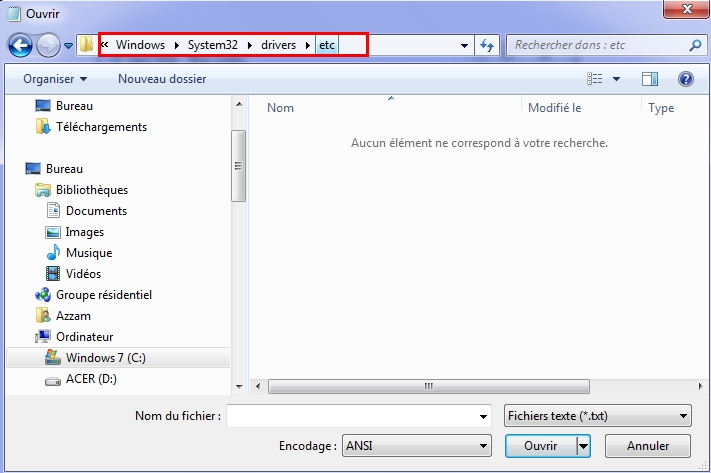711x473 pixels.
Task: Click the Nom du fichier input field
Action: [352, 416]
